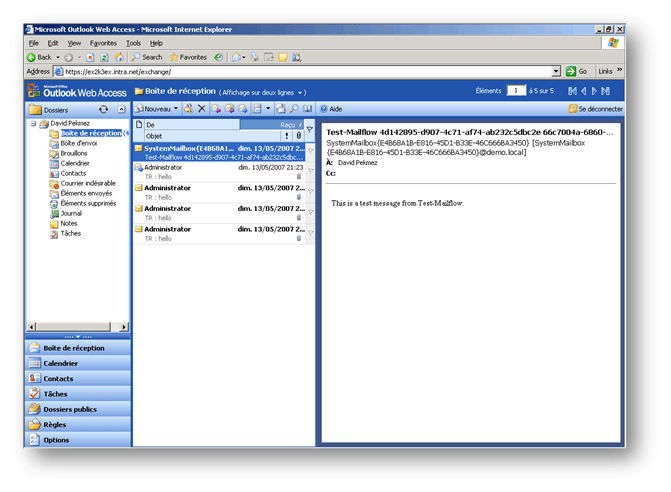
Task: Sort by the importance exclamation column header
Action: click(287, 135)
